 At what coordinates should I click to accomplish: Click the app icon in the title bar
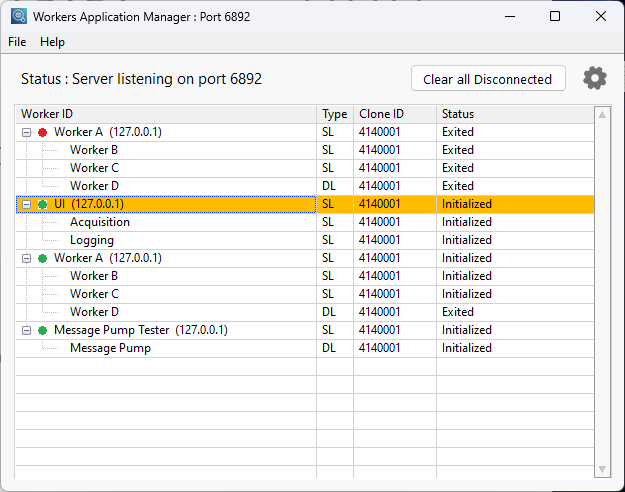point(17,16)
